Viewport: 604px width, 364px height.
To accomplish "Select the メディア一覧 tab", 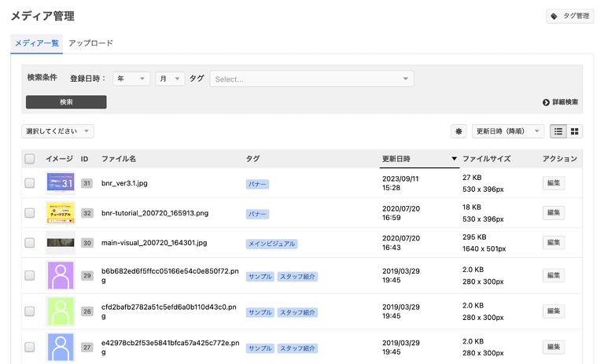I will 37,43.
